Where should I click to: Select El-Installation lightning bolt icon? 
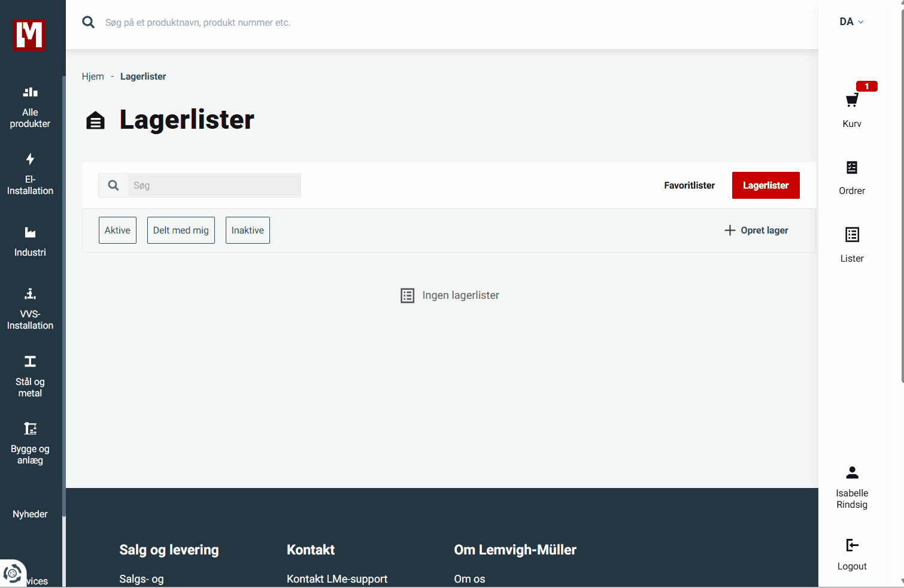(x=30, y=159)
